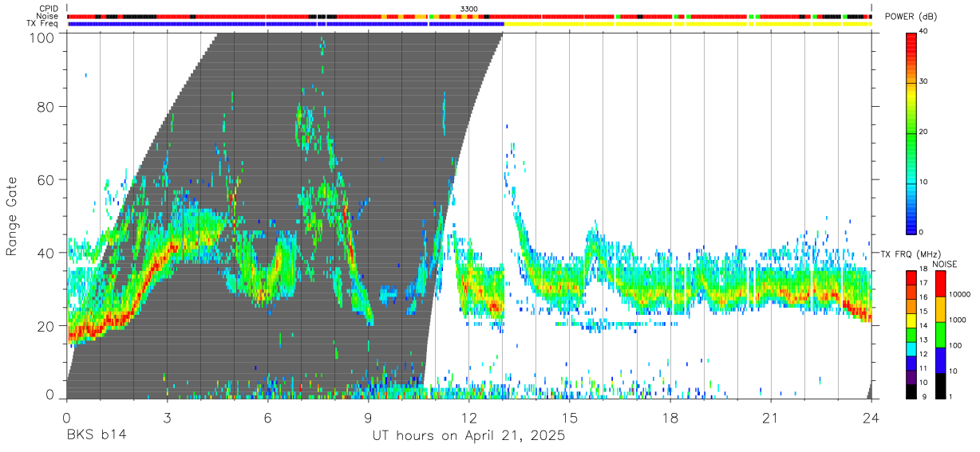Image resolution: width=980 pixels, height=452 pixels.
Task: Click the Noise row label at top left
Action: 47,16
